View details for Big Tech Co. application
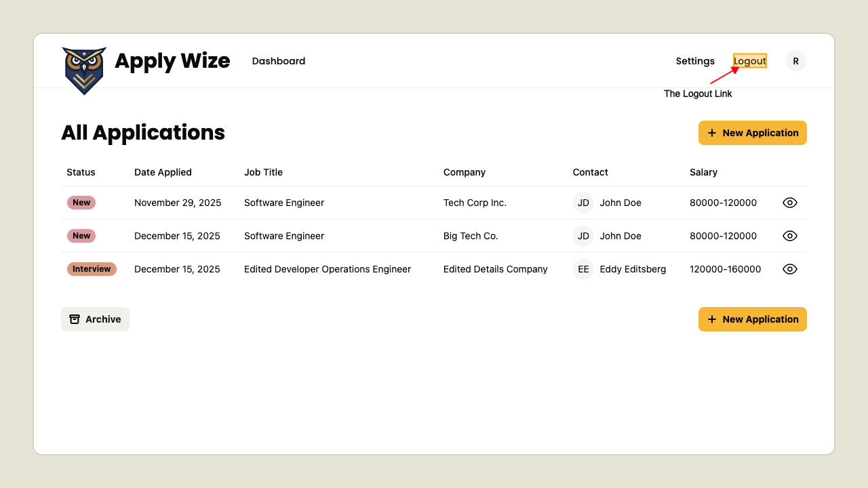This screenshot has height=488, width=868. [789, 235]
